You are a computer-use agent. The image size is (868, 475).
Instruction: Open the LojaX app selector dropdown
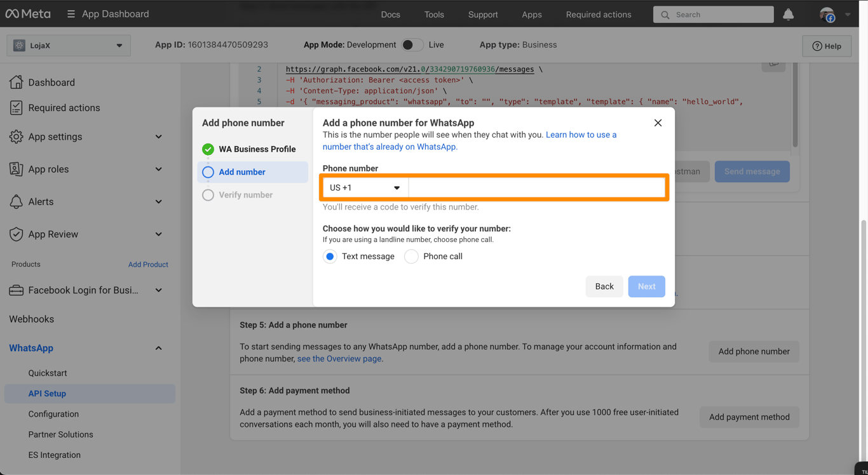(69, 45)
